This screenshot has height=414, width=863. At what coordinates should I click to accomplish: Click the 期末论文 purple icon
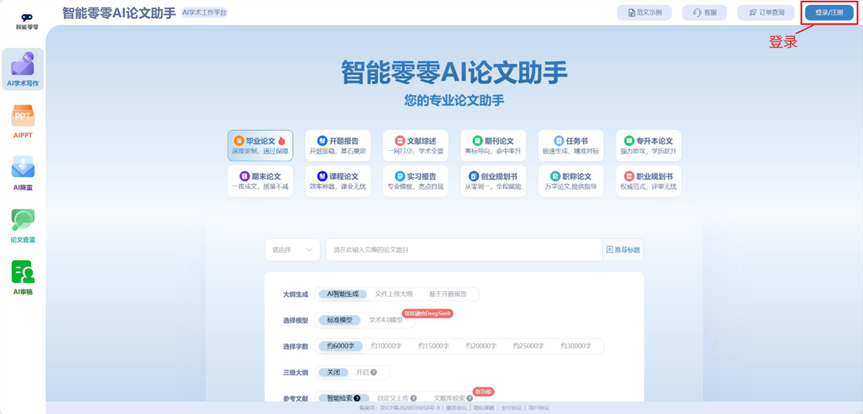click(x=244, y=176)
